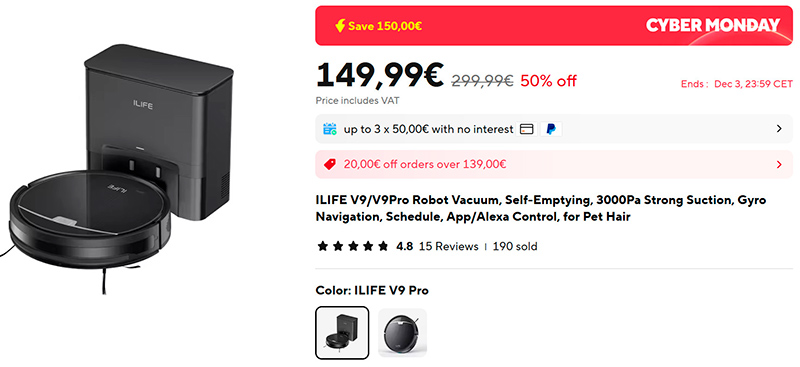800x367 pixels.
Task: Click the red coupon tag icon
Action: [x=330, y=164]
